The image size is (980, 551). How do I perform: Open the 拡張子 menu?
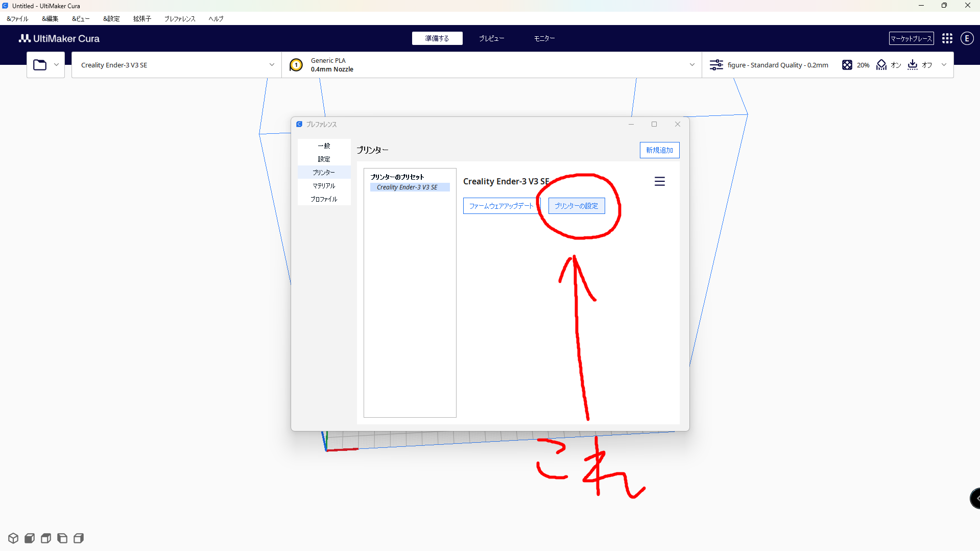tap(142, 19)
